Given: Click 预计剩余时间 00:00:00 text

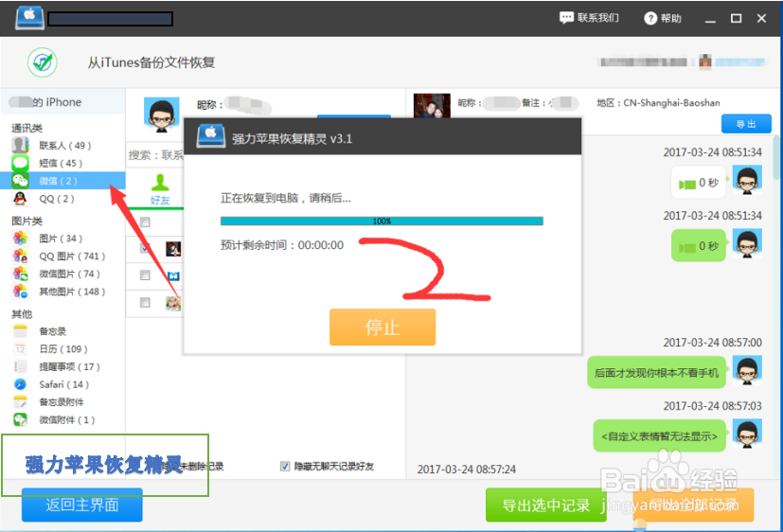Looking at the screenshot, I should click(282, 245).
